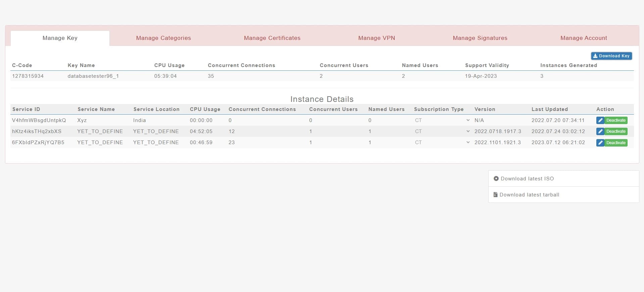Open the Manage Certificates tab
The width and height of the screenshot is (644, 292).
272,38
